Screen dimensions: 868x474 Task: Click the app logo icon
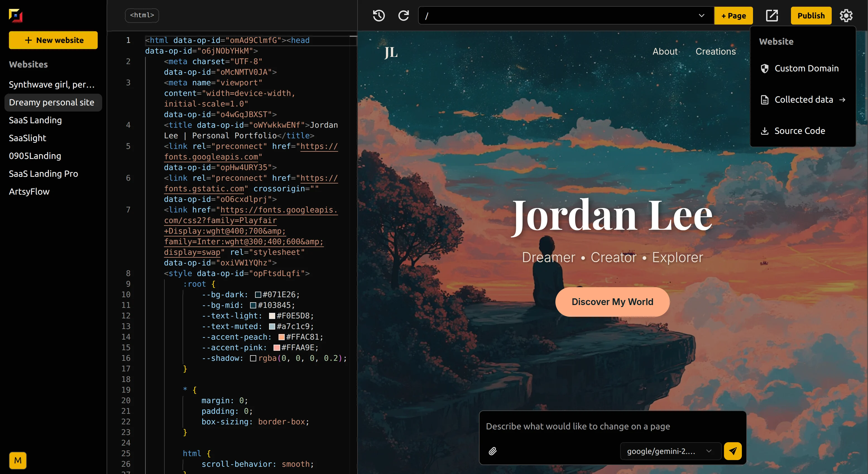[x=16, y=16]
